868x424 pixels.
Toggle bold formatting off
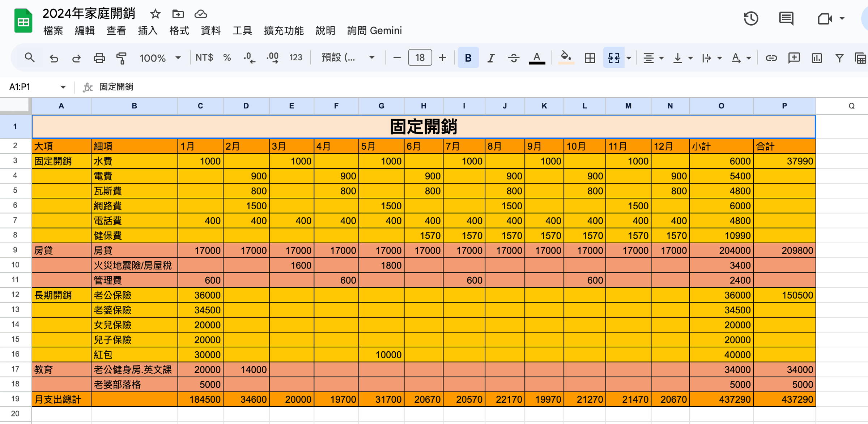click(x=468, y=58)
